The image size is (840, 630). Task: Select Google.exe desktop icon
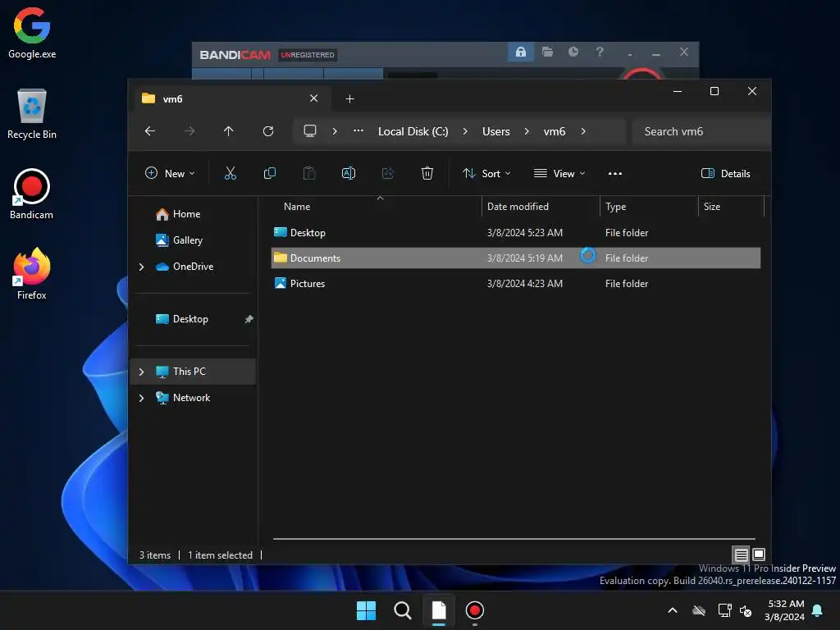coord(32,33)
